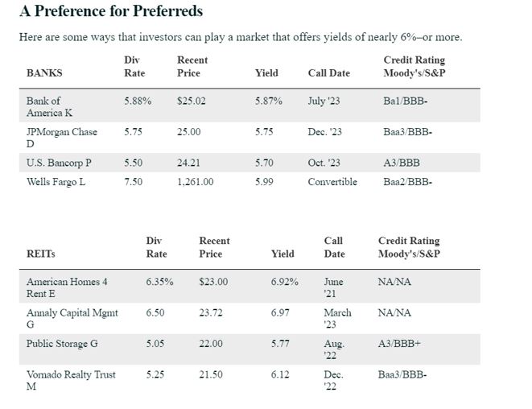Click the Wells Fargo price 1,261.00
The height and width of the screenshot is (409, 532).
(x=196, y=182)
